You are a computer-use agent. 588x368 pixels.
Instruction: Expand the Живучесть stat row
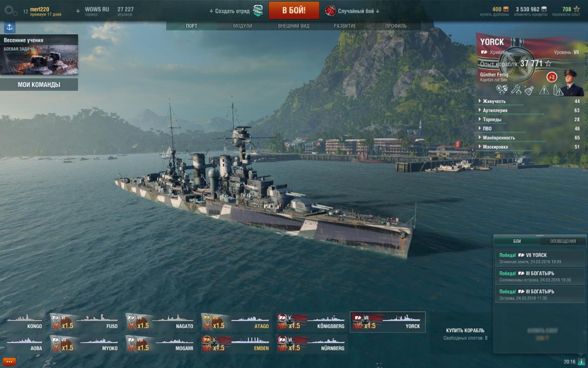(530, 102)
